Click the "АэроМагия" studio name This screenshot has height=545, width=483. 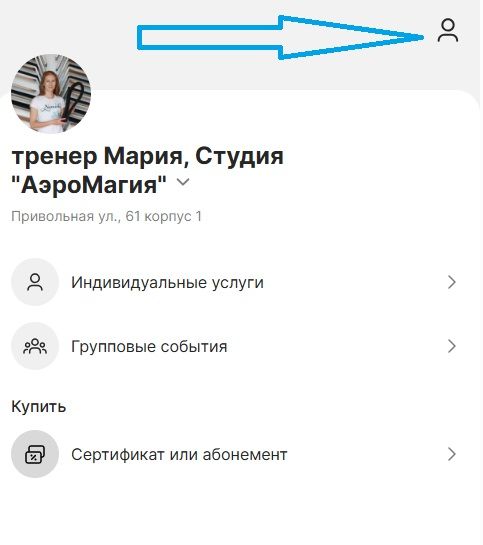click(89, 185)
